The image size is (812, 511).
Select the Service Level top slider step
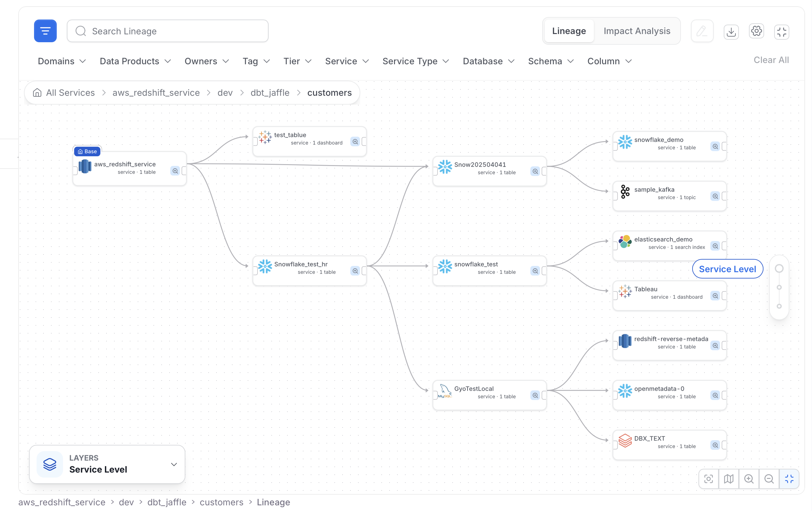779,269
